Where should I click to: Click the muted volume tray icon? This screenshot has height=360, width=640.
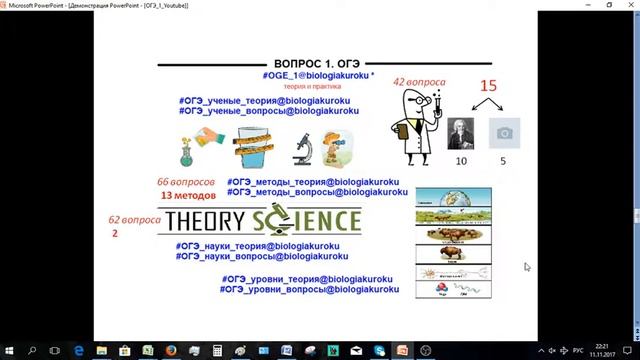point(552,351)
